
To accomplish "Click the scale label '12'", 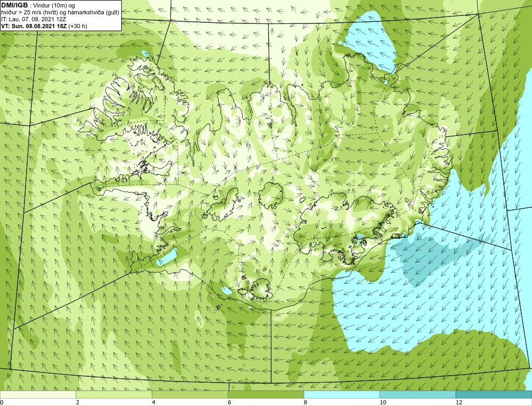I will click(x=459, y=402).
